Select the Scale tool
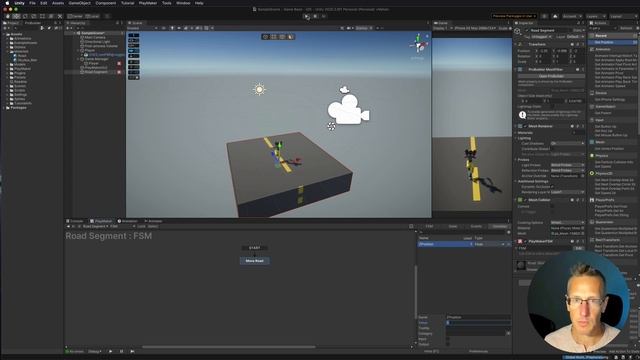Image resolution: width=640 pixels, height=360 pixels. pyautogui.click(x=33, y=16)
